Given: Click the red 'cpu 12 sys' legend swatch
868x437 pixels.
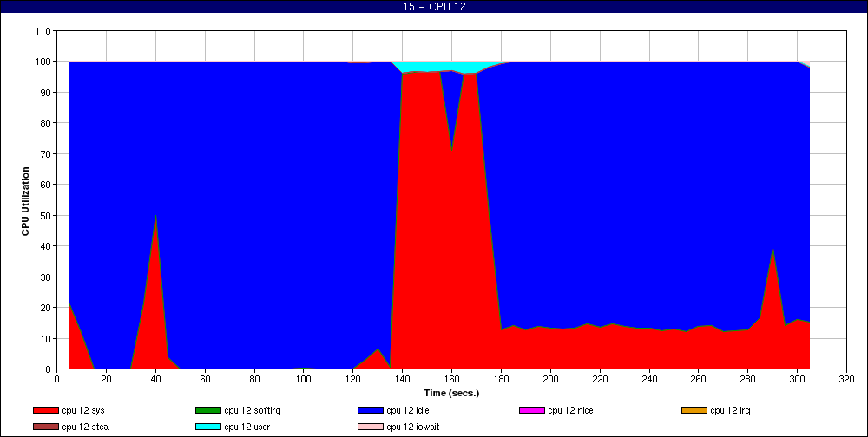Looking at the screenshot, I should (x=45, y=410).
